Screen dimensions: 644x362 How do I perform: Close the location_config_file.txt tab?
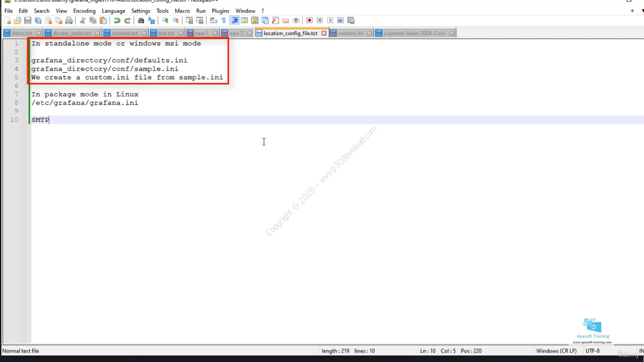point(324,33)
